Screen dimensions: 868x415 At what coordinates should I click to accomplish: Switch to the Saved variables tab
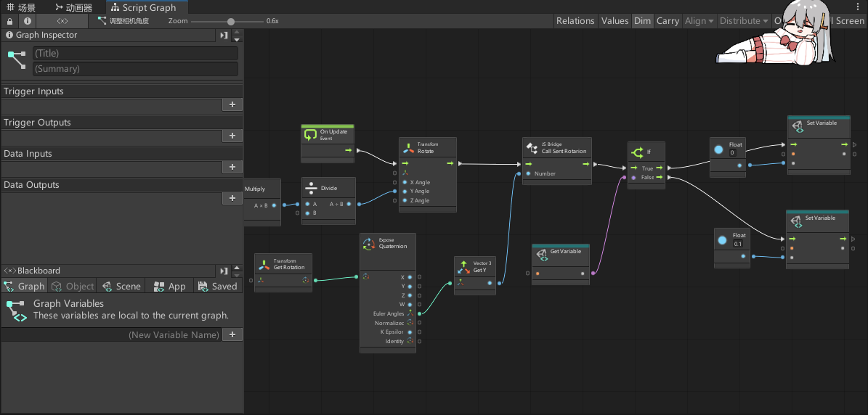(x=216, y=287)
